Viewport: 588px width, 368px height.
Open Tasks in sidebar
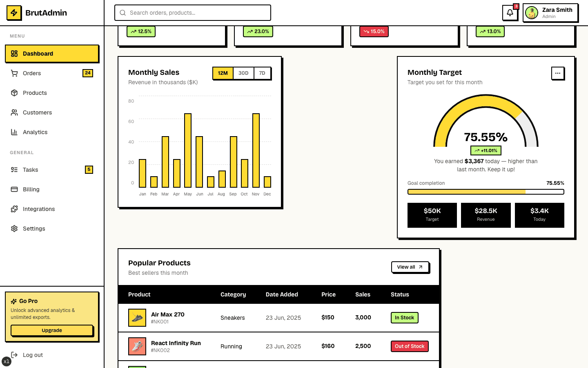click(52, 170)
